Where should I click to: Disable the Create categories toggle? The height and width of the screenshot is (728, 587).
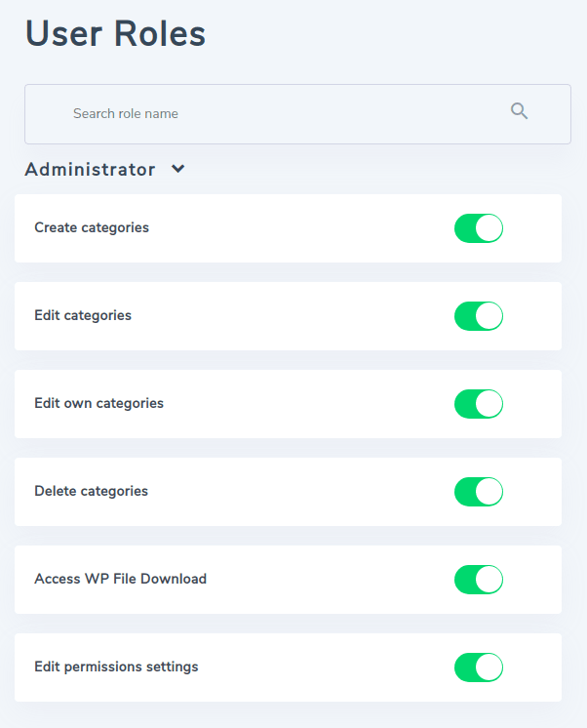(x=478, y=228)
